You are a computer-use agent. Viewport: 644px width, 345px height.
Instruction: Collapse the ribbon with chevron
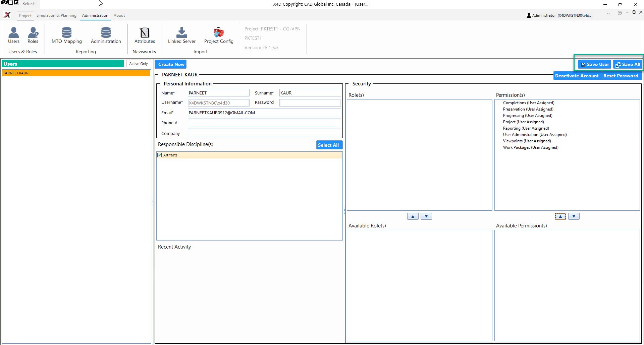[x=608, y=14]
